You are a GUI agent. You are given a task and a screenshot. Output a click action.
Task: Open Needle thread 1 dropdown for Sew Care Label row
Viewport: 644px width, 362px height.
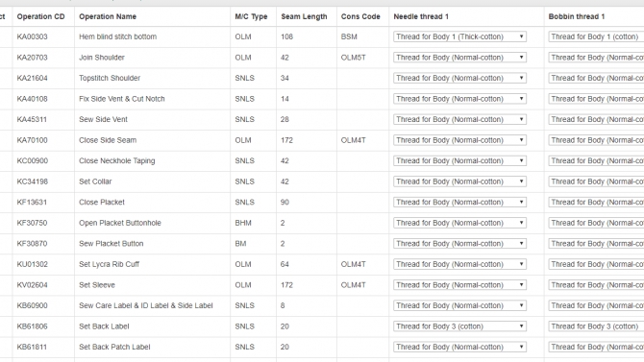coord(459,305)
